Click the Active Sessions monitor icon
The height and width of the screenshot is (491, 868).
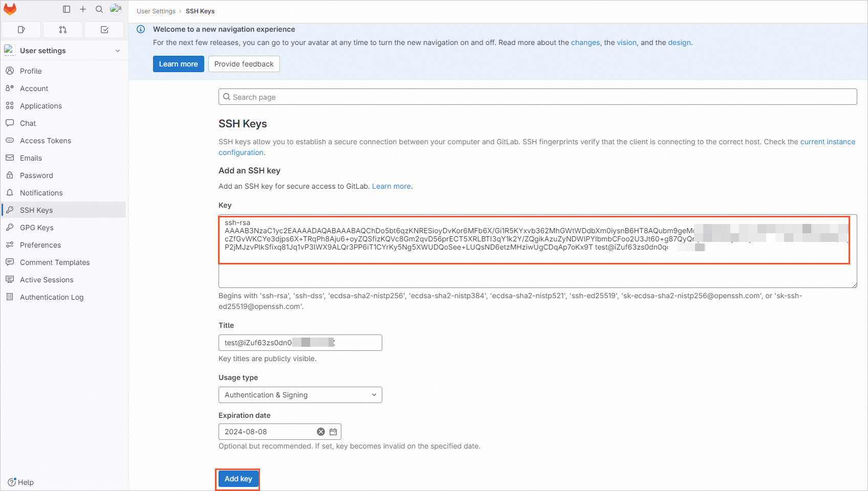(10, 279)
